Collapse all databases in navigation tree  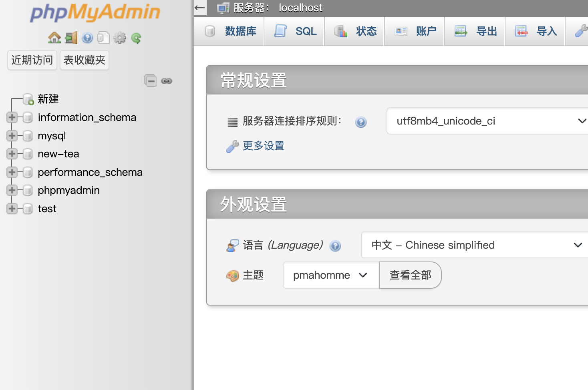(151, 80)
